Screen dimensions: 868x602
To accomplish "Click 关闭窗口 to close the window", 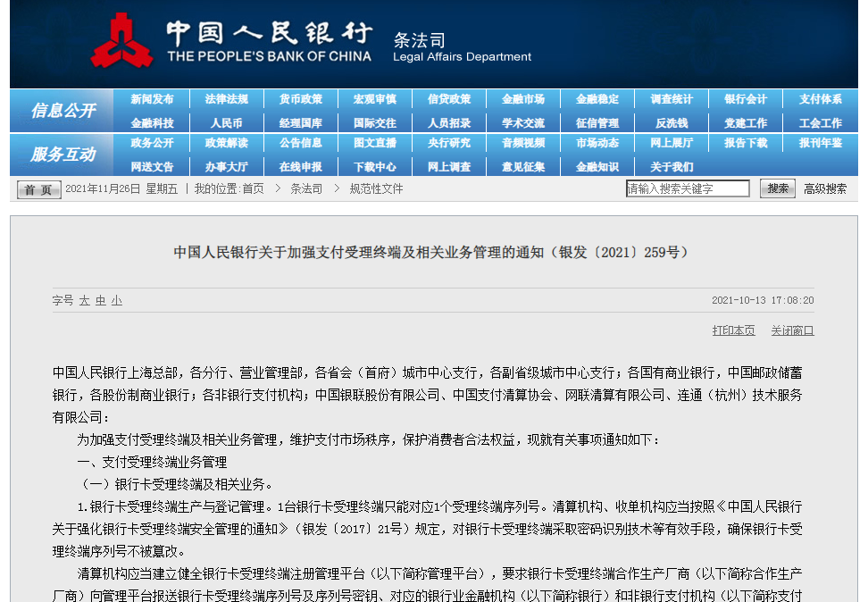I will pos(792,330).
